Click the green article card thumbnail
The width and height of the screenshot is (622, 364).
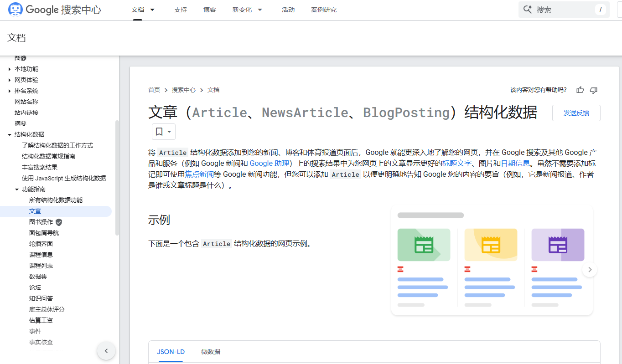pos(424,245)
